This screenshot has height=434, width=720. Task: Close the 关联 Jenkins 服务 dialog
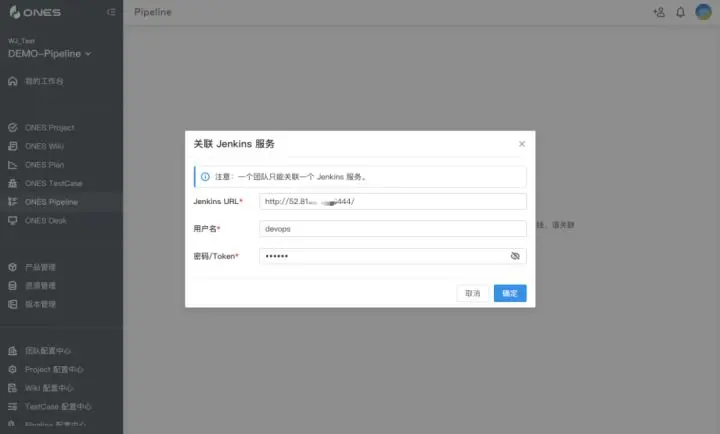click(x=522, y=144)
